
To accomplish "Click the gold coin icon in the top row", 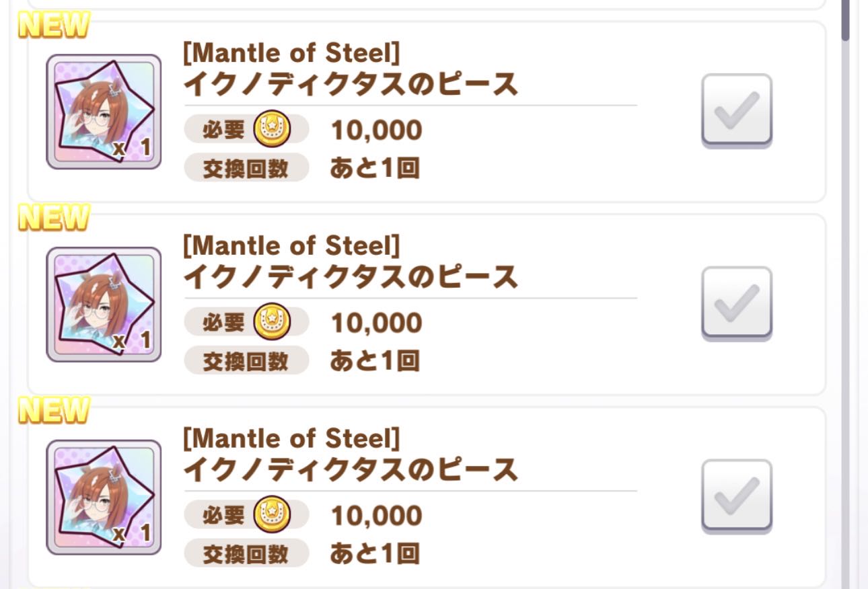I will pos(272,129).
